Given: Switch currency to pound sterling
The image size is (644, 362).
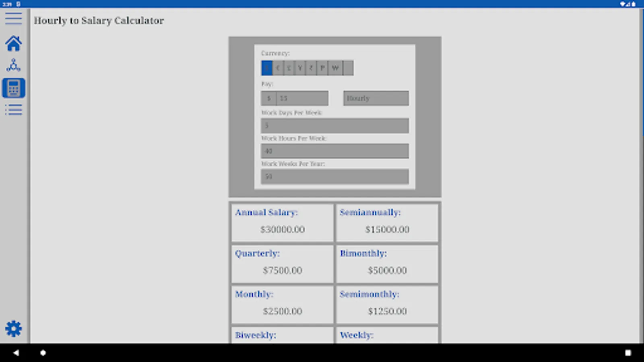Looking at the screenshot, I should pyautogui.click(x=289, y=68).
